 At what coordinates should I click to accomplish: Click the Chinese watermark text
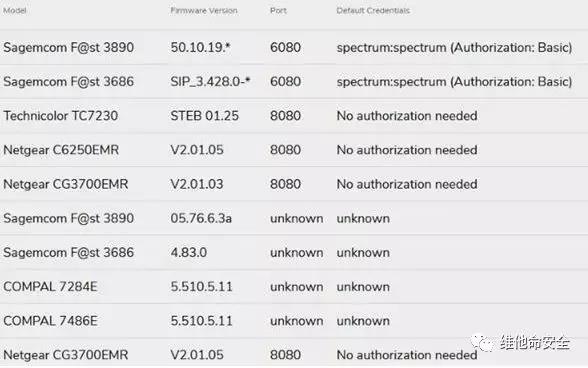(534, 342)
